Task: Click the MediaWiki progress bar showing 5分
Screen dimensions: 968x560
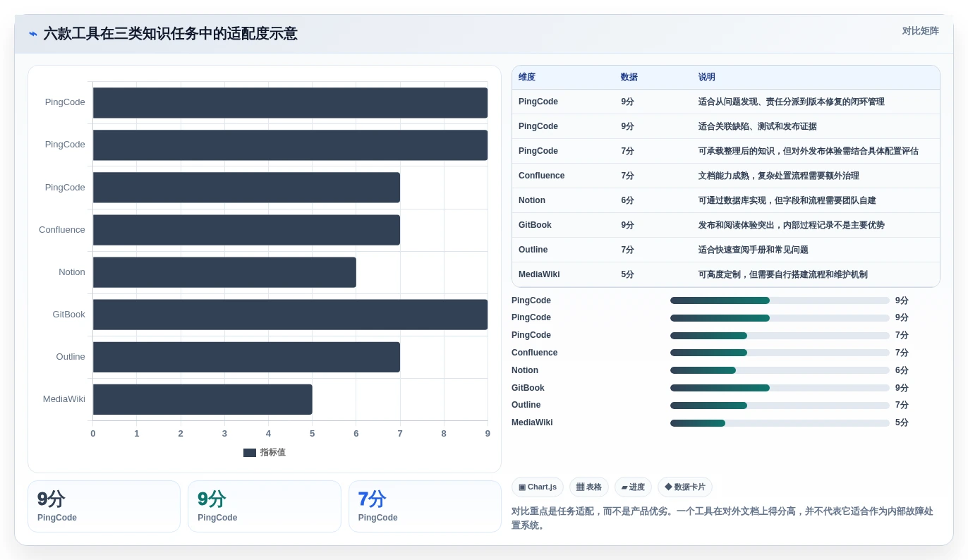Action: (780, 423)
